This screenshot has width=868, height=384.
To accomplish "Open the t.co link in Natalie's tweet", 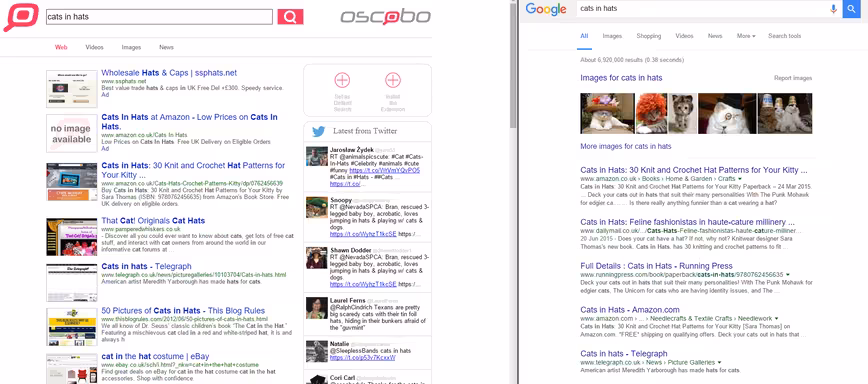I will click(363, 358).
